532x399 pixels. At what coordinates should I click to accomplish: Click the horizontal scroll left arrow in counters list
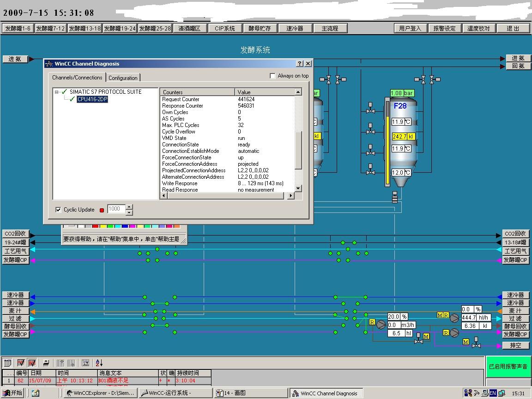(163, 195)
